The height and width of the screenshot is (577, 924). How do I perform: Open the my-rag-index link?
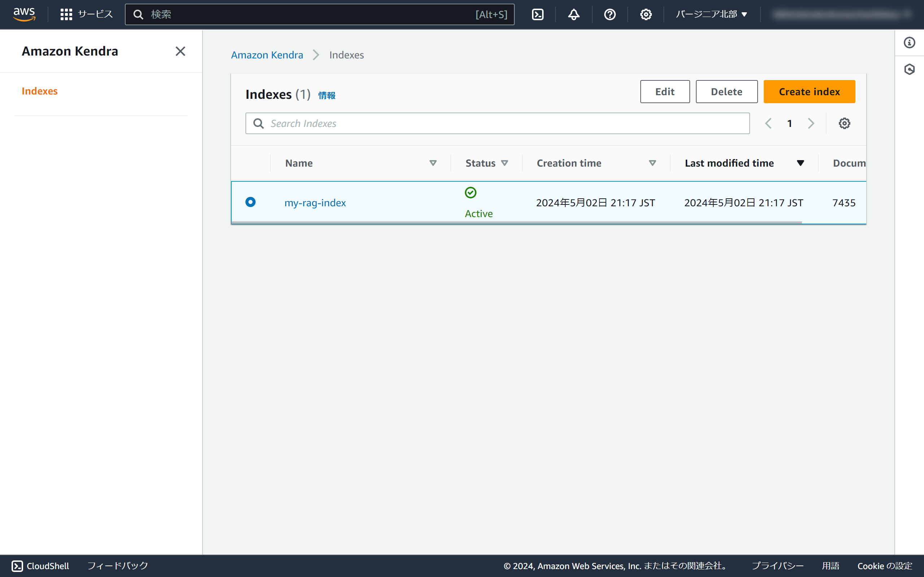315,203
